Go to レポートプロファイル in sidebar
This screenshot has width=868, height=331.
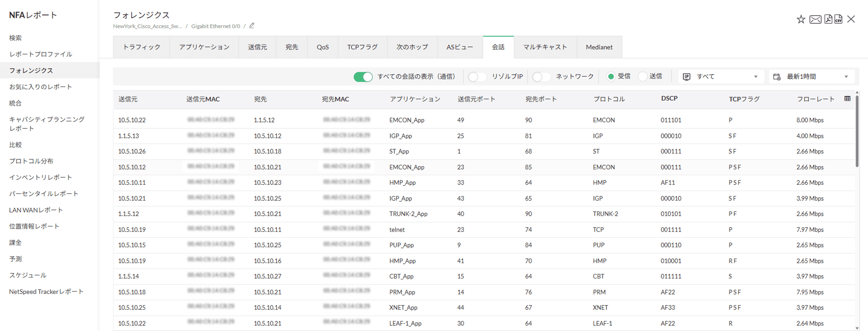point(40,54)
